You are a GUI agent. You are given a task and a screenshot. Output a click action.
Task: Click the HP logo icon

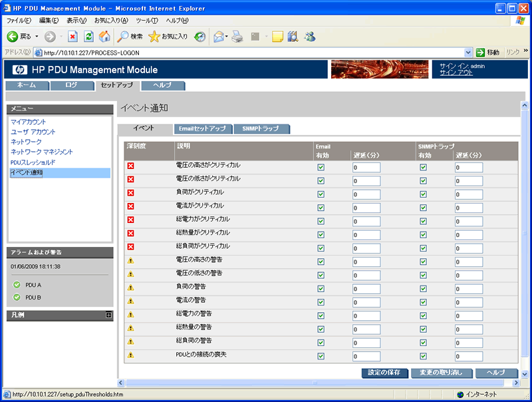click(19, 70)
